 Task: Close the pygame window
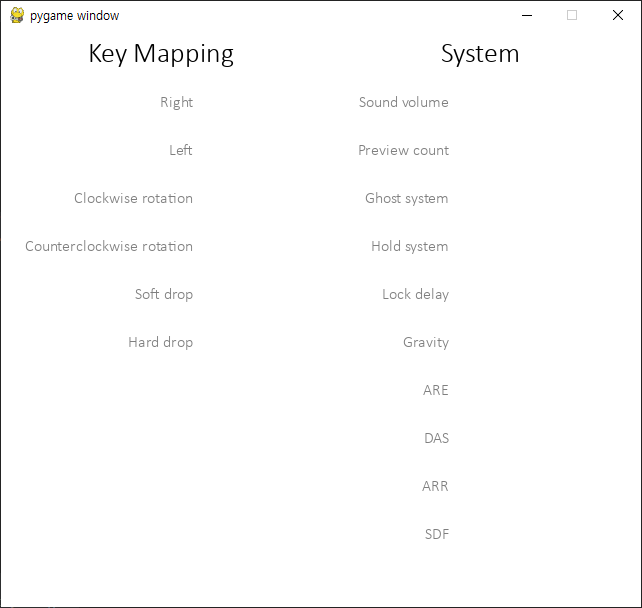pos(618,16)
